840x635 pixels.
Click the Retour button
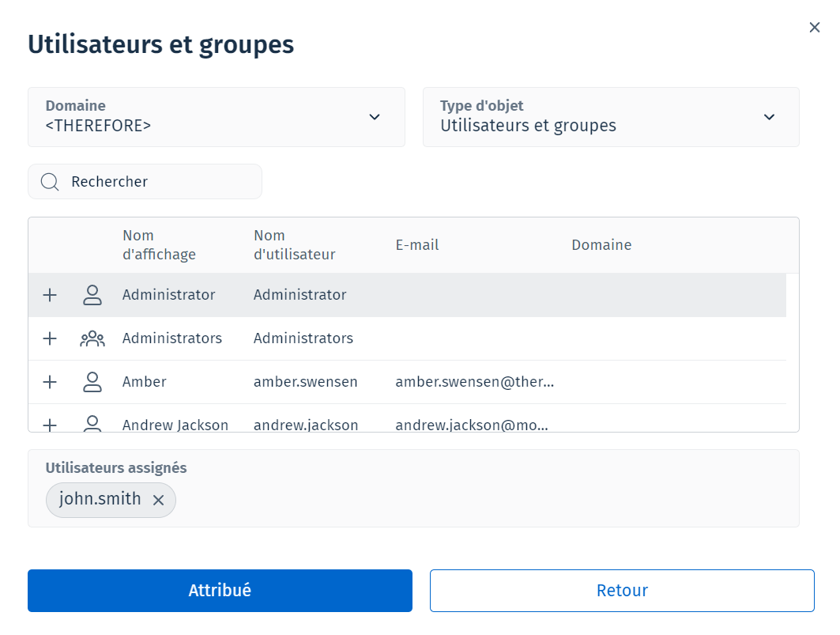pyautogui.click(x=622, y=591)
